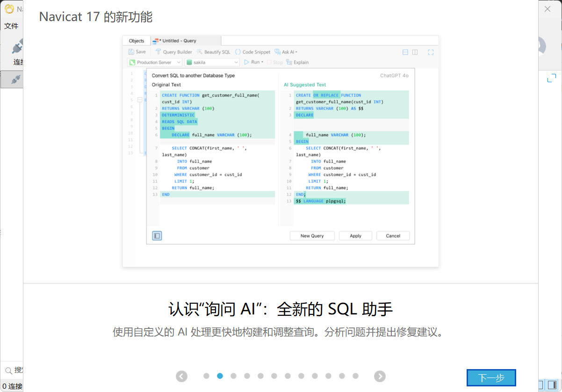Viewport: 562px width, 392px height.
Task: Click the Navicat app logo in title bar
Action: [x=9, y=9]
